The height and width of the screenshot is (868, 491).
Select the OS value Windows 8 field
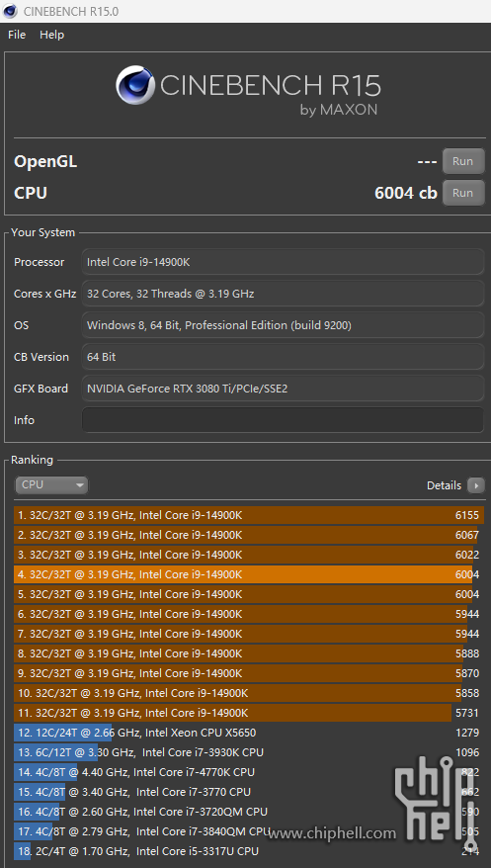click(x=283, y=325)
